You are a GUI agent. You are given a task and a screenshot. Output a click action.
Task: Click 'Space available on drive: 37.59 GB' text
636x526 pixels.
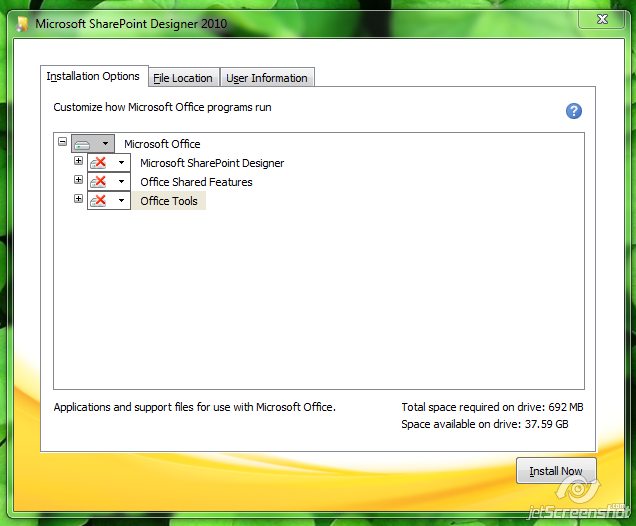click(x=485, y=424)
